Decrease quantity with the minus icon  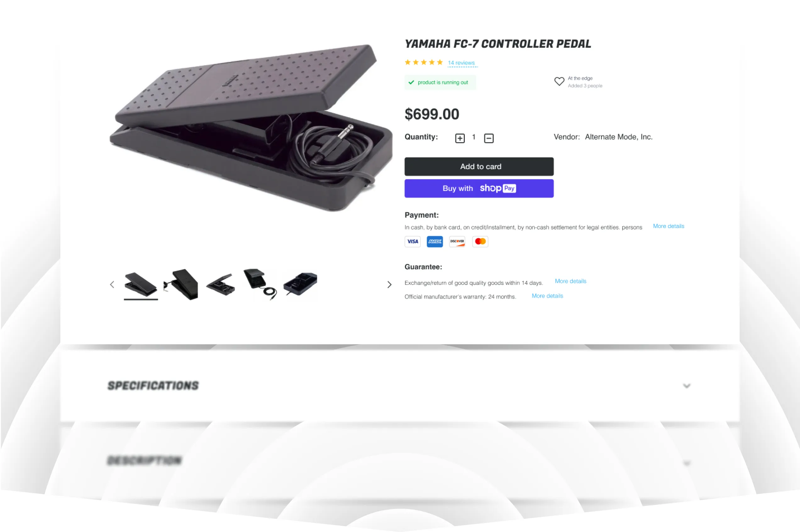(x=489, y=138)
